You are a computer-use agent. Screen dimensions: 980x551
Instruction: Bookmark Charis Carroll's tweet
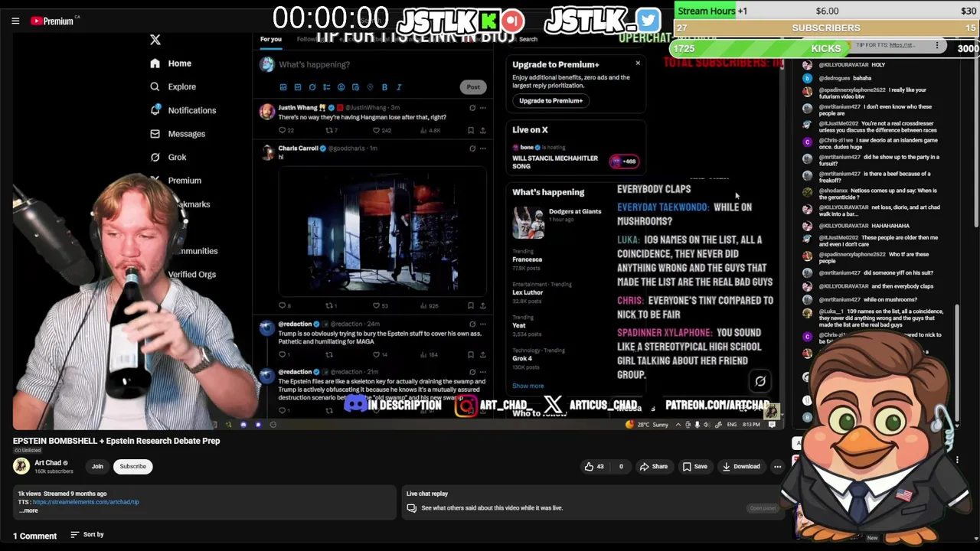pos(472,305)
